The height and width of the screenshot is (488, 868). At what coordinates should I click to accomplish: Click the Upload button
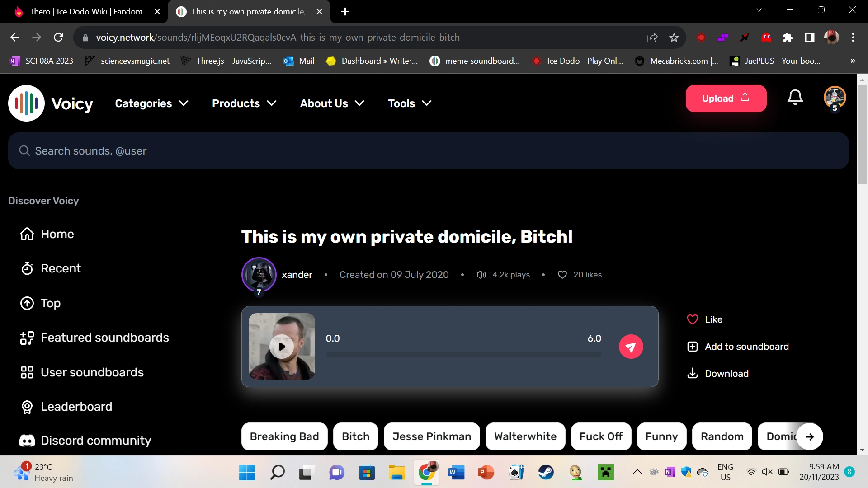click(726, 99)
